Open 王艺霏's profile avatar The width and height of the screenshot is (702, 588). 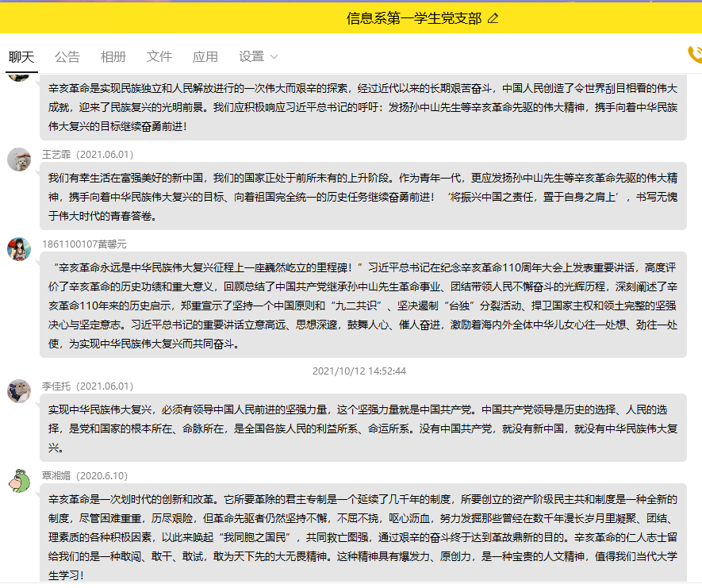pos(19,159)
